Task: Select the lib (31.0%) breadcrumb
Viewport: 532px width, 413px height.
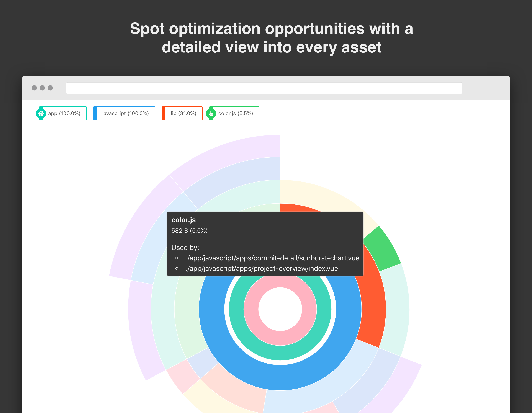Action: pos(182,113)
